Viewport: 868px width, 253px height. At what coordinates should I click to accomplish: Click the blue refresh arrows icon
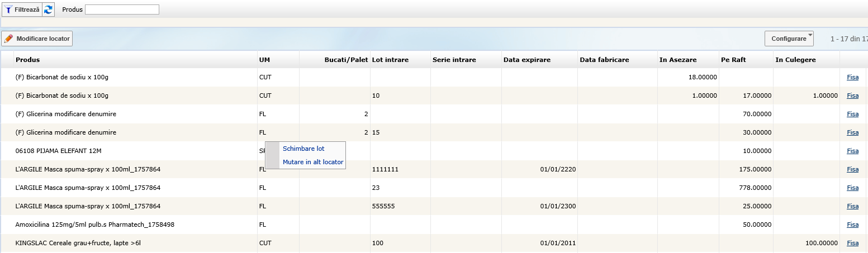pyautogui.click(x=49, y=9)
